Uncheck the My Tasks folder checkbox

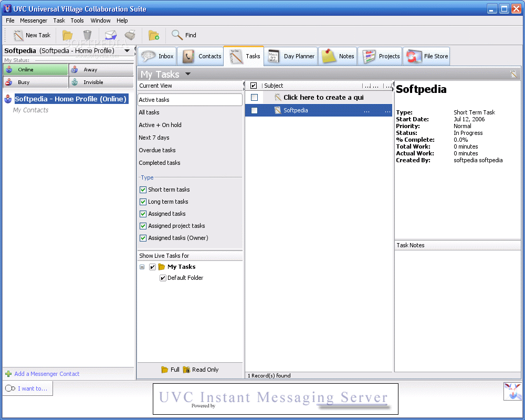click(152, 267)
